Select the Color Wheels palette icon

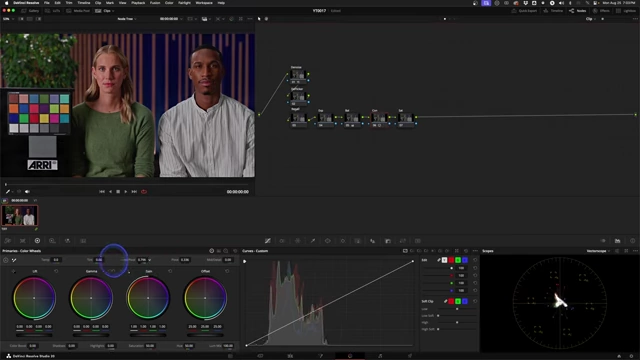tap(37, 241)
